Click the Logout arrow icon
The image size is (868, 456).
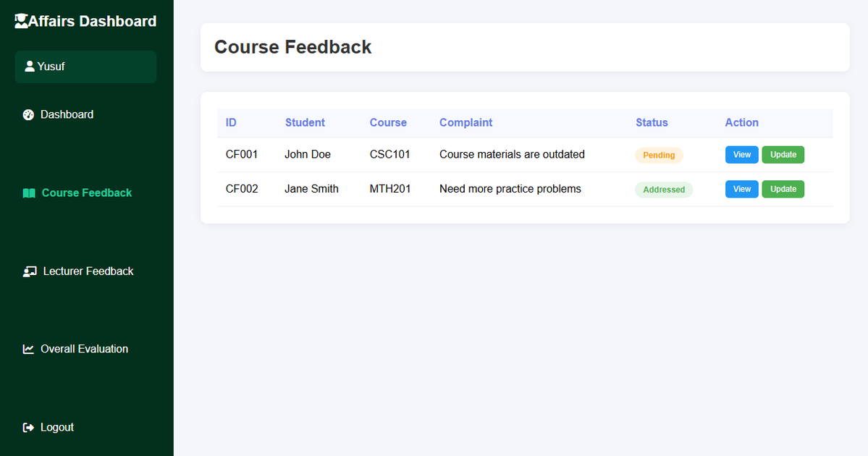click(28, 427)
